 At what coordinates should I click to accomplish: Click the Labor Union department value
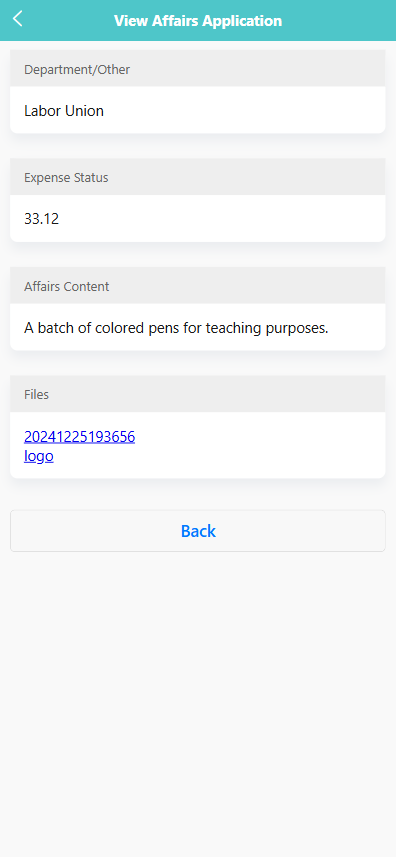point(64,111)
